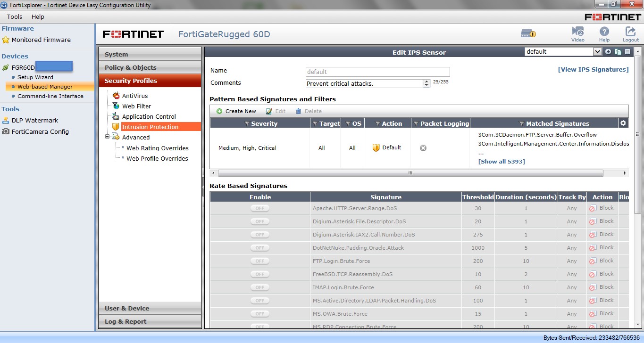Click the Severity column filter icon
The height and width of the screenshot is (343, 644).
point(247,123)
